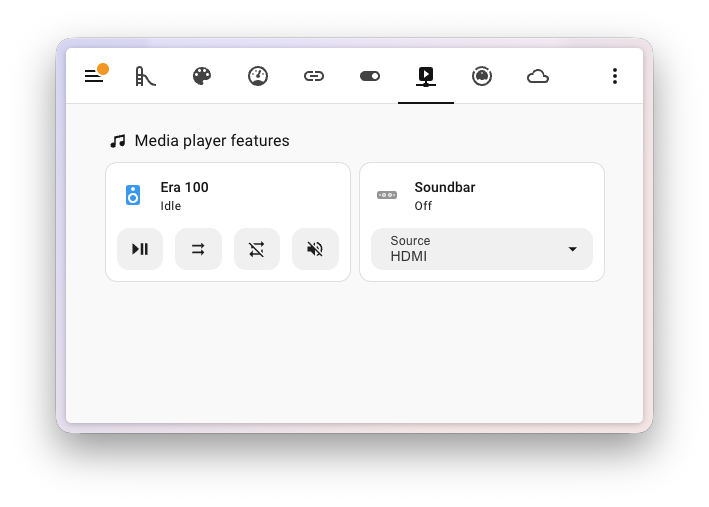Screen dimensions: 709x507
Task: Open the toggle switch tab
Action: pyautogui.click(x=370, y=76)
